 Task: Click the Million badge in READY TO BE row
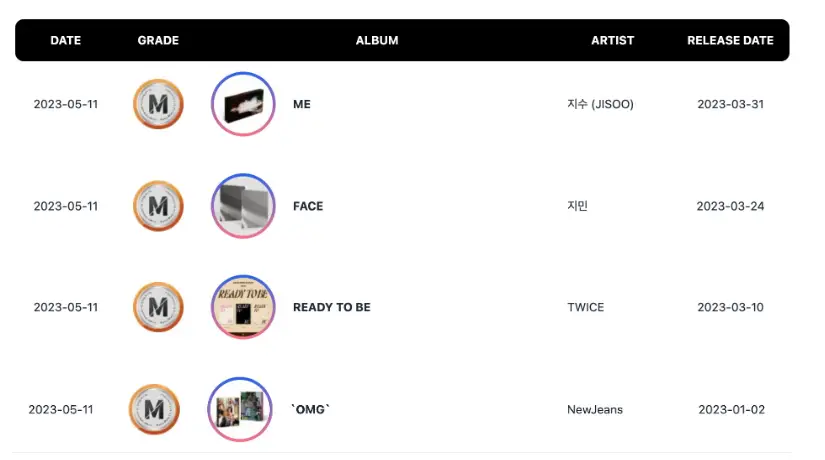pyautogui.click(x=158, y=307)
